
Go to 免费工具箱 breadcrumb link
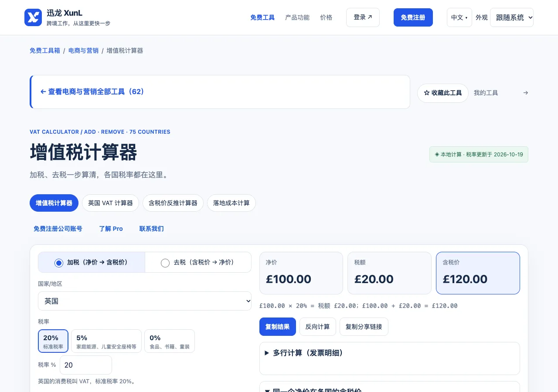[x=45, y=51]
